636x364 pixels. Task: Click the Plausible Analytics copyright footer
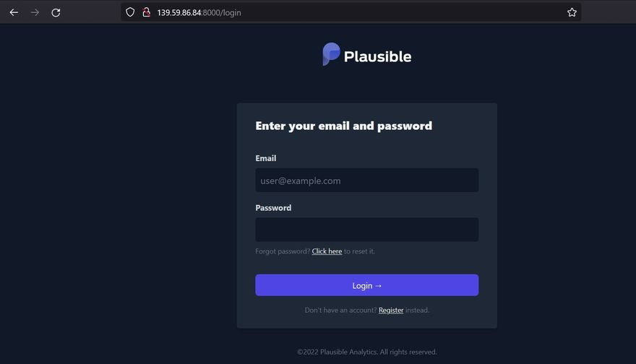(366, 352)
